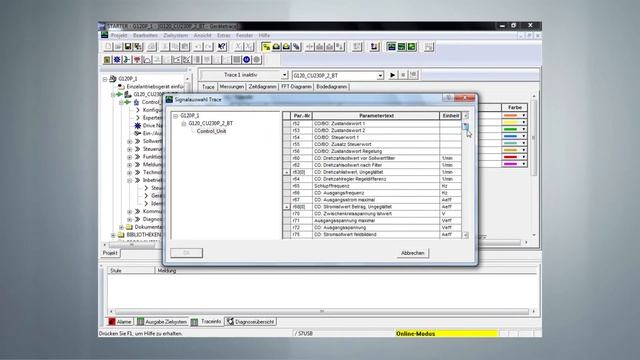Click the Parametertext column header

tap(376, 116)
